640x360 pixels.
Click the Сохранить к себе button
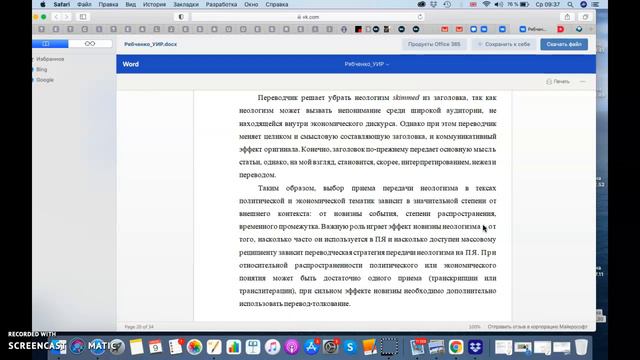[504, 44]
